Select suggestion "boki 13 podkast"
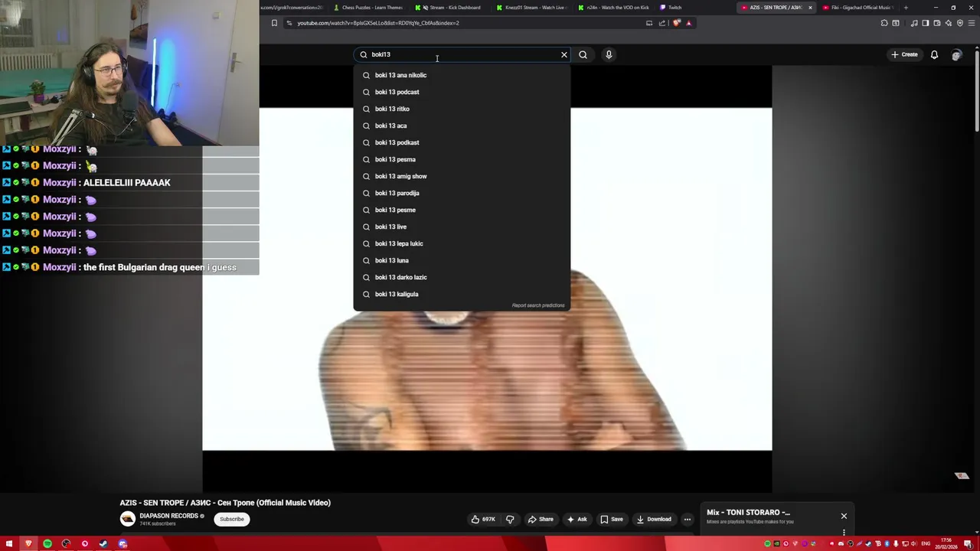The height and width of the screenshot is (551, 980). pyautogui.click(x=462, y=142)
